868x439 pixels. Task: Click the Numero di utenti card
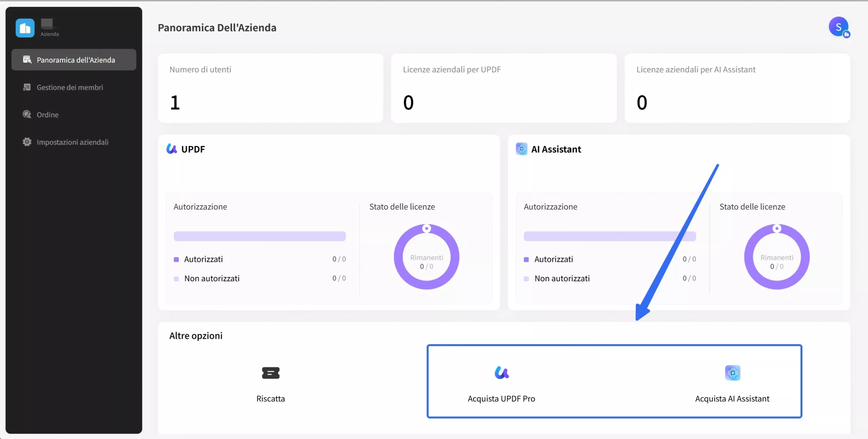[x=270, y=88]
